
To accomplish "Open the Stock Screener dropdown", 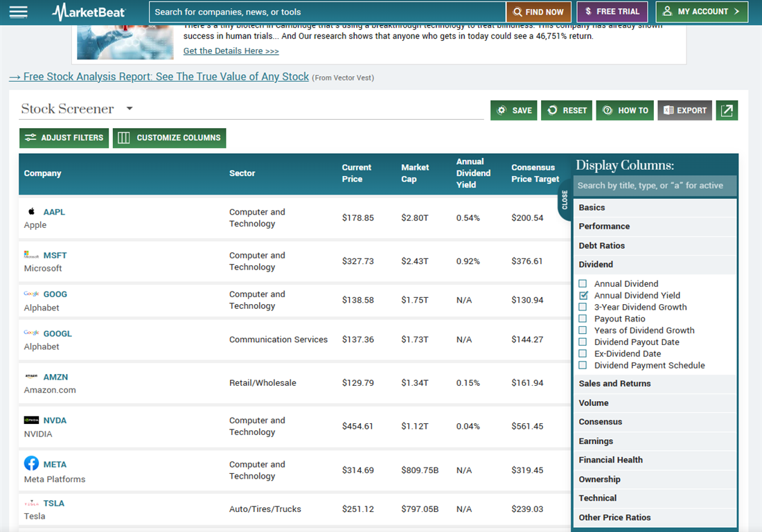I will point(129,109).
